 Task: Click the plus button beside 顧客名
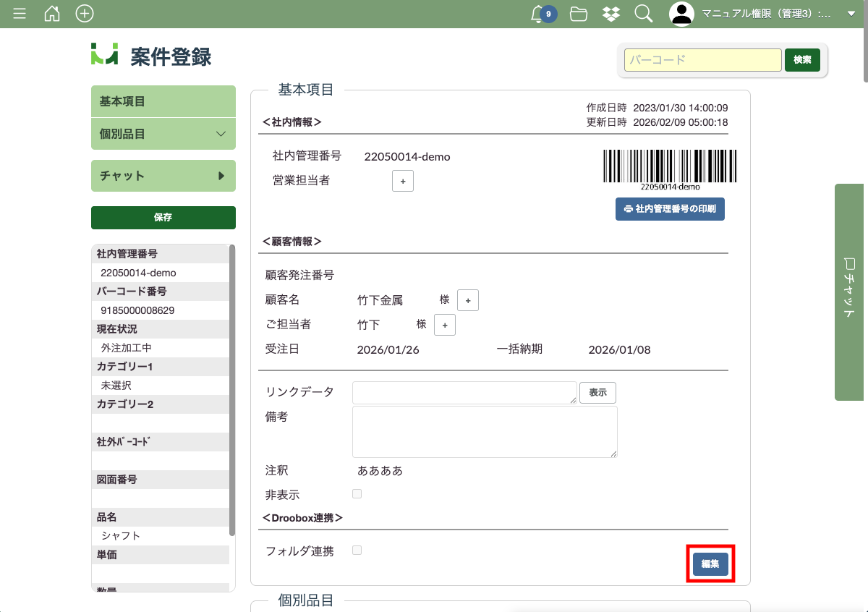coord(468,300)
